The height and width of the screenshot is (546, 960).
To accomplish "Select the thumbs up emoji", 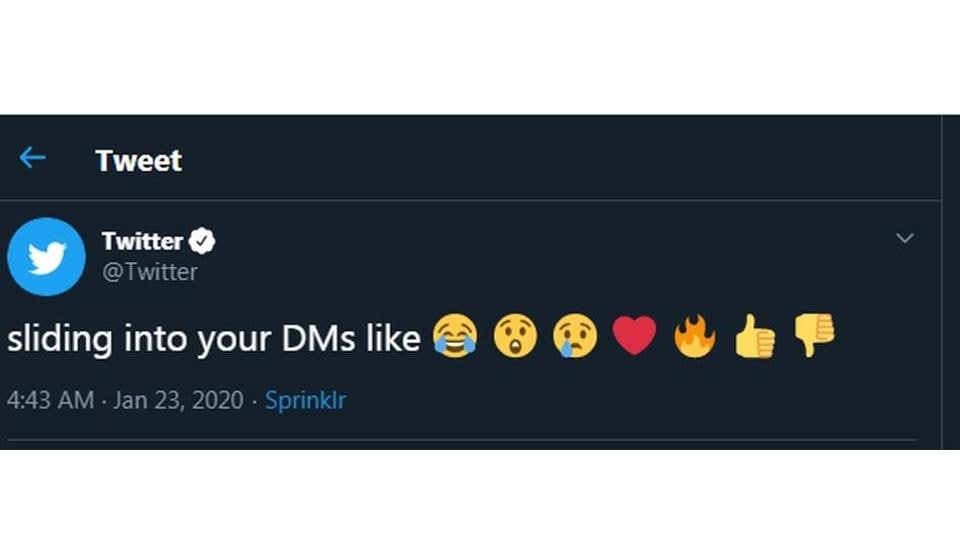I will pyautogui.click(x=754, y=335).
